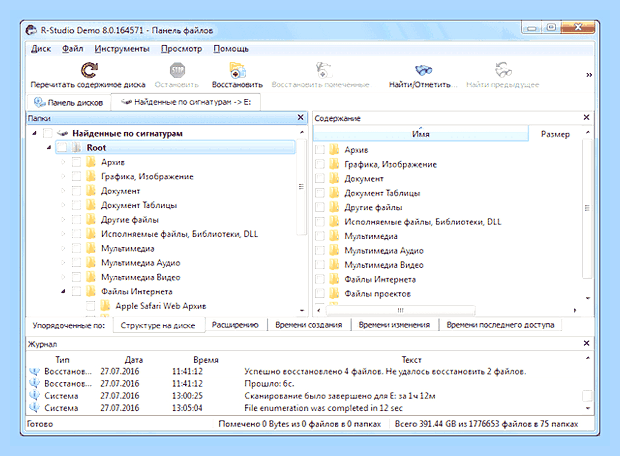Image resolution: width=620 pixels, height=456 pixels.
Task: Click the Stop sign toolbar icon
Action: [x=177, y=70]
